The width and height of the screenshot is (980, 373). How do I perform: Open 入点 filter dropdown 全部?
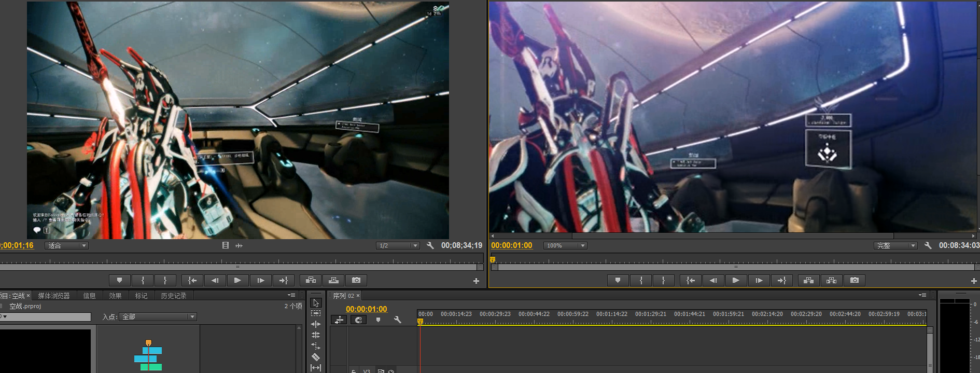pos(158,316)
